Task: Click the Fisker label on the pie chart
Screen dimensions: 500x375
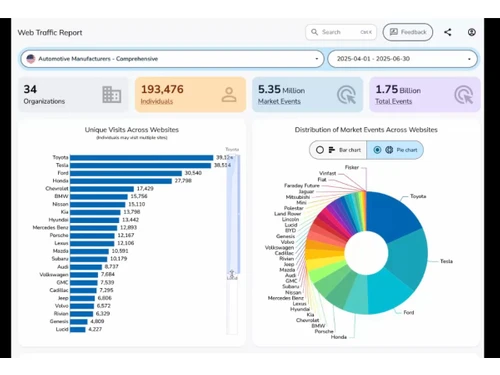Action: pos(352,167)
